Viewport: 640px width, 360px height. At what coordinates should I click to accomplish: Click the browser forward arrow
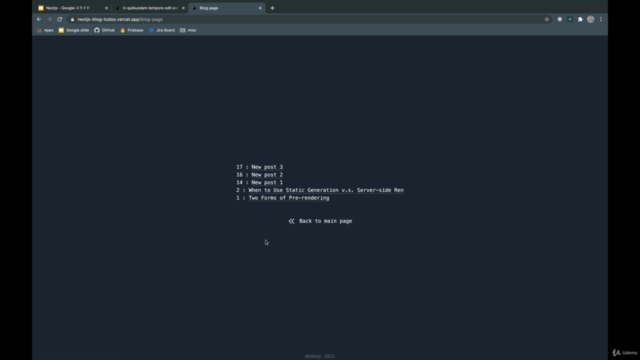coord(49,19)
